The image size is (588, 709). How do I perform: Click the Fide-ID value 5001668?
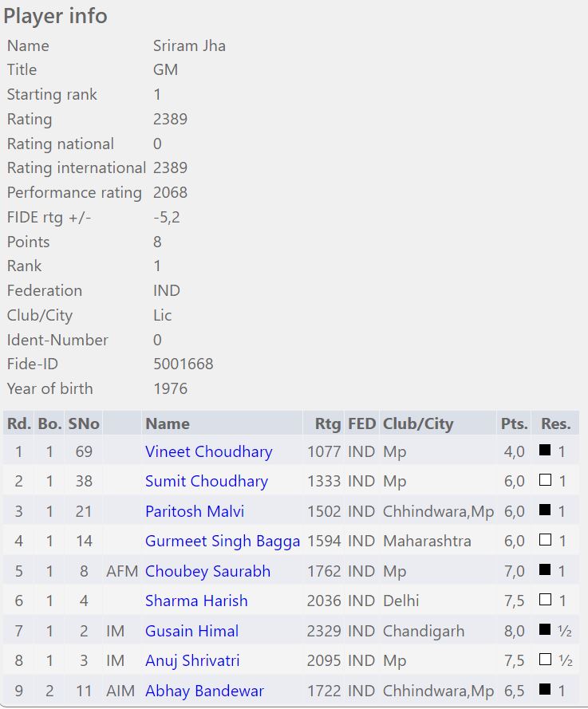tap(183, 364)
